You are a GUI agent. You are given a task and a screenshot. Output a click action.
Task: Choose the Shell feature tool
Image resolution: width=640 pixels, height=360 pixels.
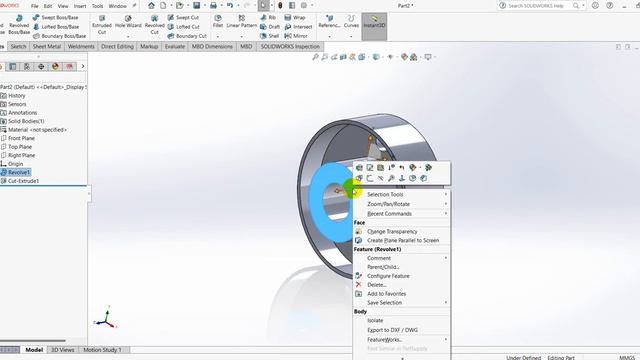coord(269,36)
